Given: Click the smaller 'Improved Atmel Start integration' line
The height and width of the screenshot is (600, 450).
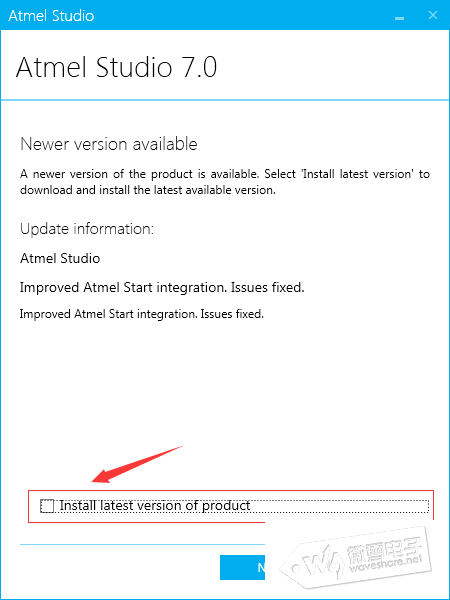Looking at the screenshot, I should (142, 314).
